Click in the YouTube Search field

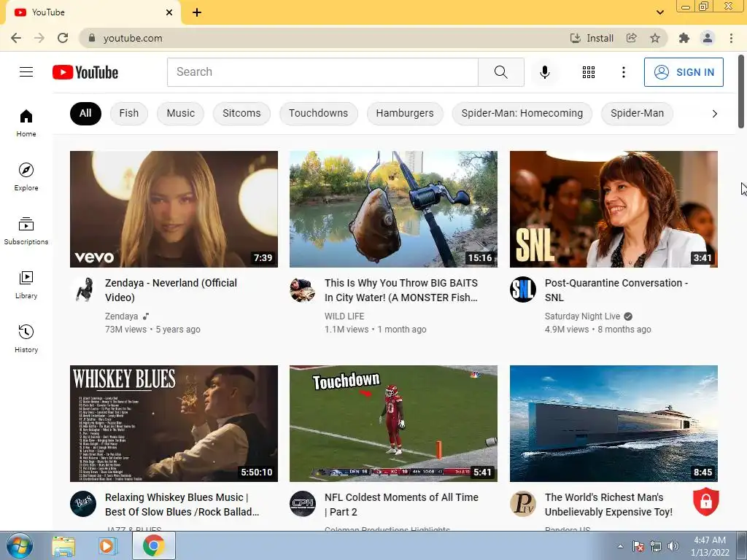pyautogui.click(x=322, y=72)
